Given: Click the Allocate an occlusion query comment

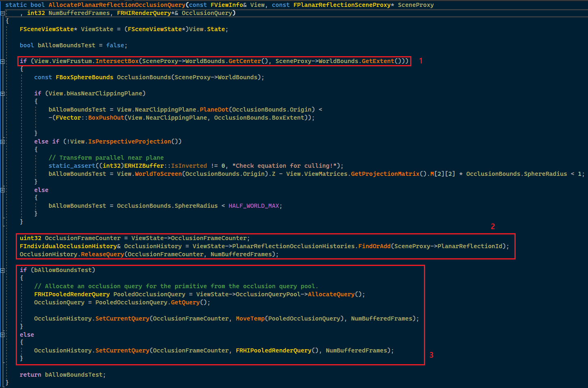Looking at the screenshot, I should tap(176, 286).
